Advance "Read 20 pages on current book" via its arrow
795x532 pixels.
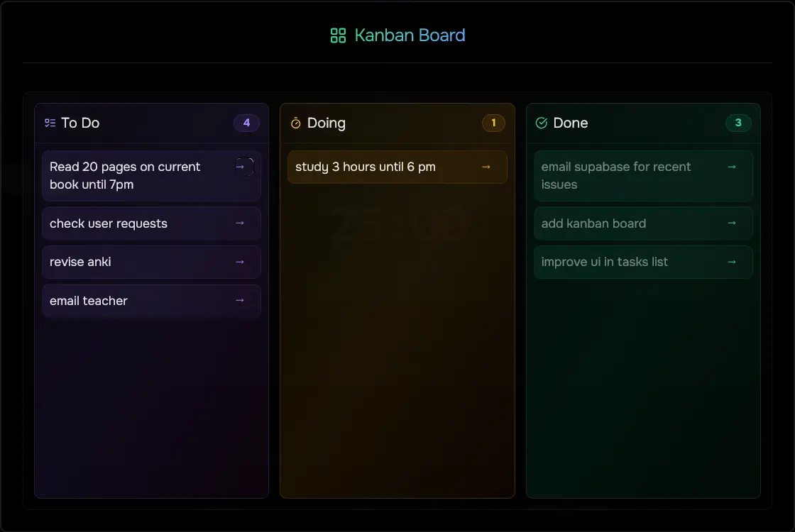239,165
